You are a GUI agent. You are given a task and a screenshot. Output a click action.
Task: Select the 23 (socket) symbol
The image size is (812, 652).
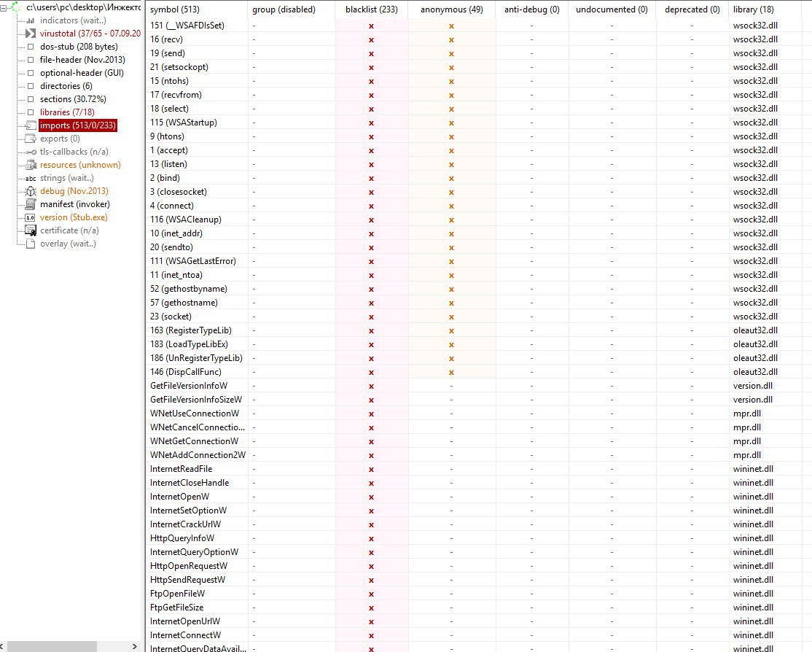171,317
